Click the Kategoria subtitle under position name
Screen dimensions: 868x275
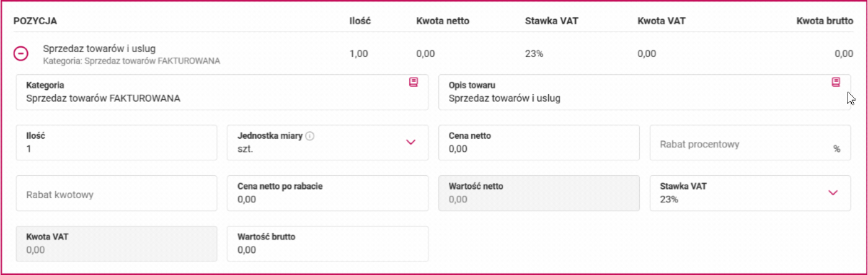(131, 61)
